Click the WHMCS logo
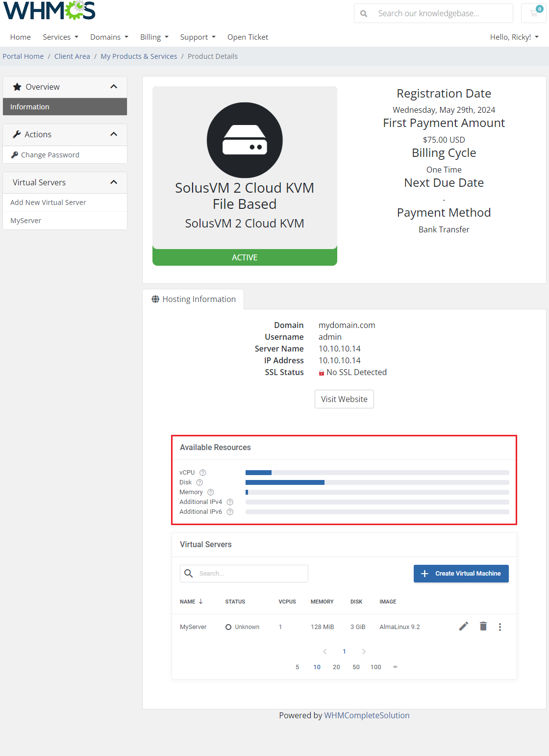 tap(49, 10)
